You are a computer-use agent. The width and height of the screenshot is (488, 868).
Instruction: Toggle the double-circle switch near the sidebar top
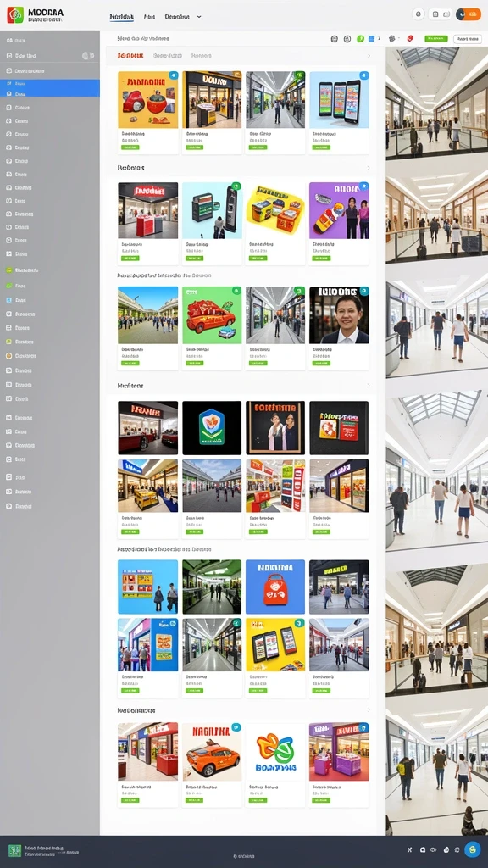(88, 56)
